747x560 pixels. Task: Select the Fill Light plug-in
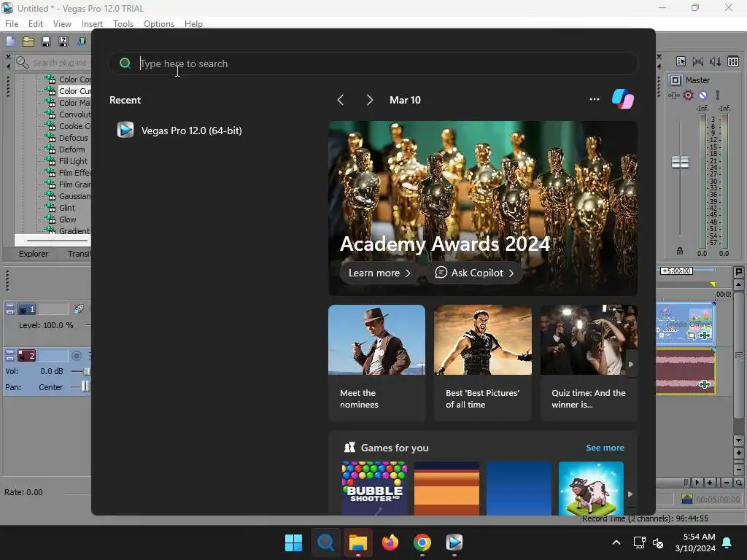click(x=73, y=161)
